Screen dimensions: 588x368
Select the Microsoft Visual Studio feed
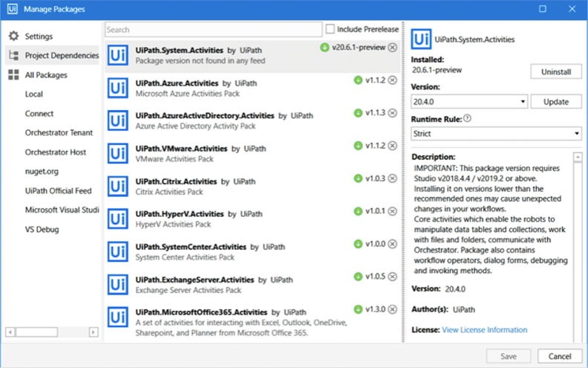(62, 210)
